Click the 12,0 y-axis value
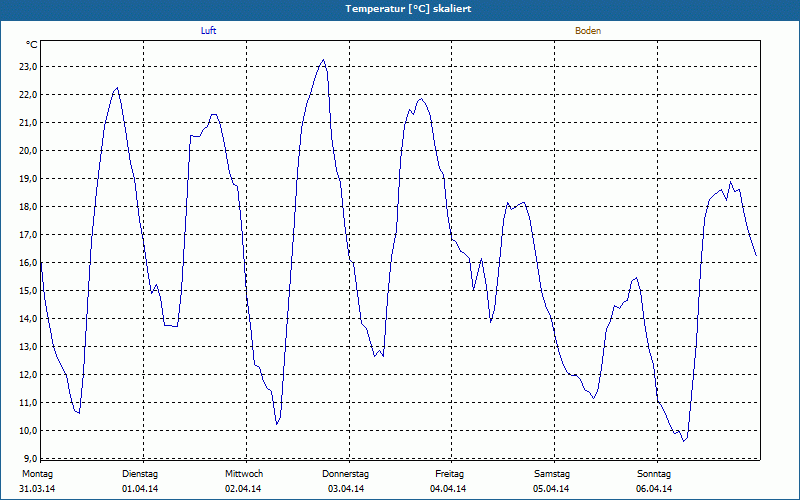 pos(29,375)
